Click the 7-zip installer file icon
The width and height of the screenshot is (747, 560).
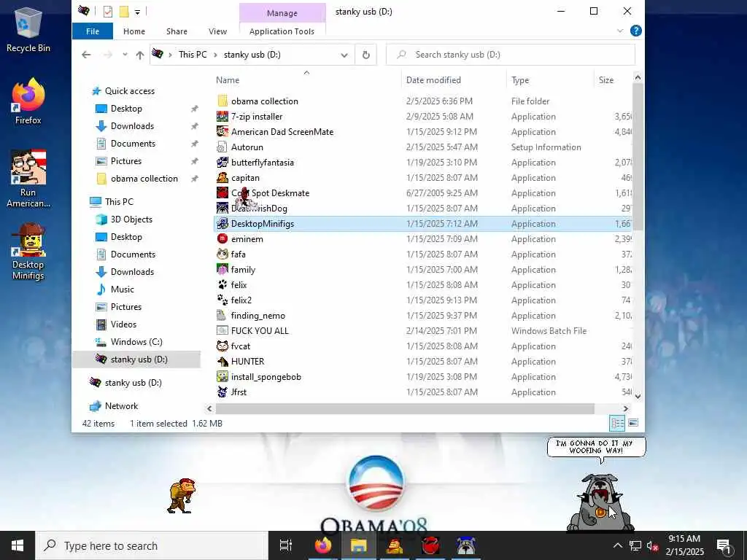coord(222,116)
